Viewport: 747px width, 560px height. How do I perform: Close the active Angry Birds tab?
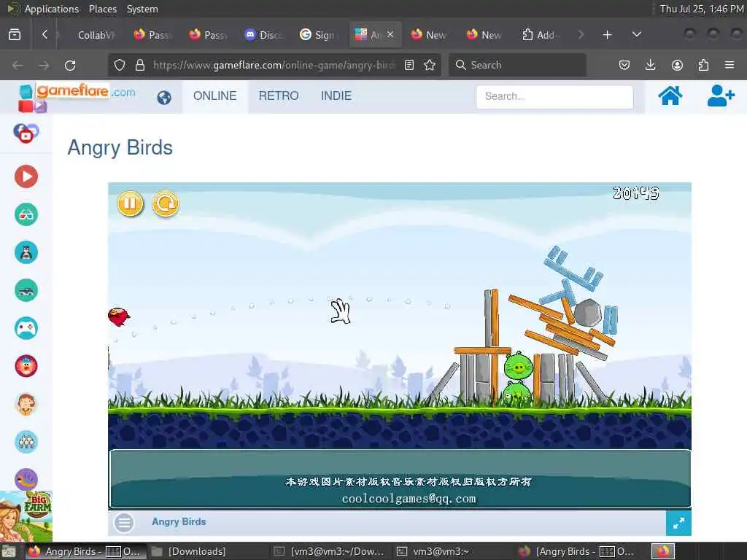coord(390,34)
